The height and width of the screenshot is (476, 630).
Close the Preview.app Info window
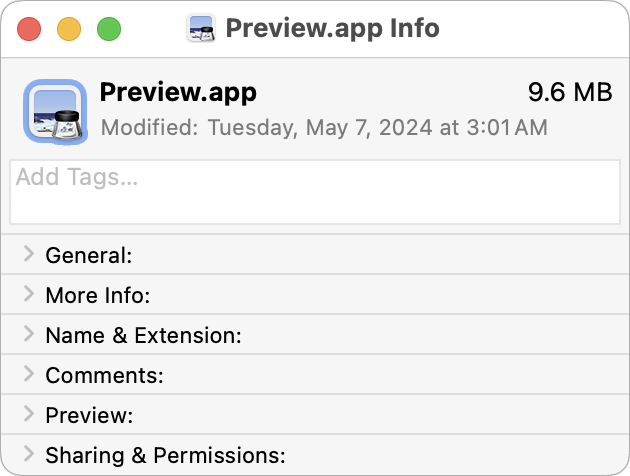point(29,29)
